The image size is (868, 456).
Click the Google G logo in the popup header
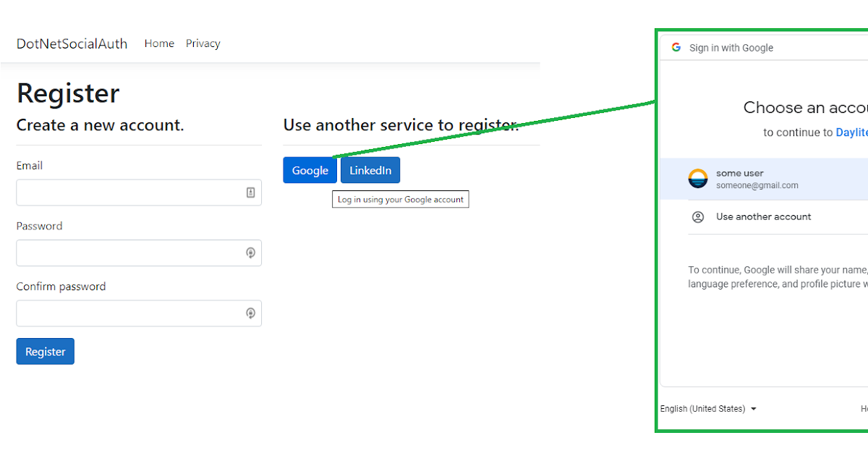[676, 46]
